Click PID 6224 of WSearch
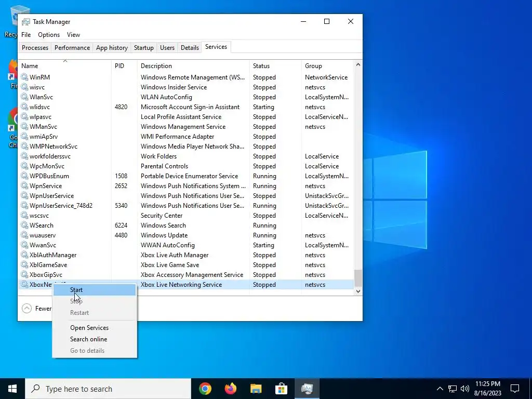 [121, 225]
